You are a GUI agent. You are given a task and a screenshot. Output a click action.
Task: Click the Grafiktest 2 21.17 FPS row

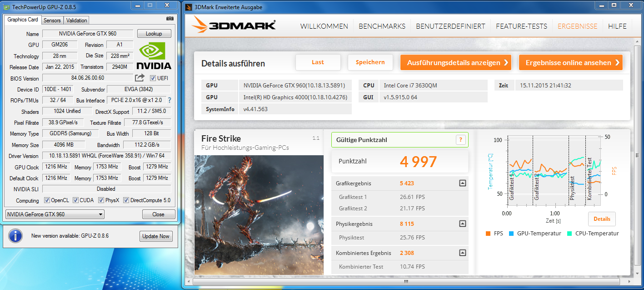click(x=399, y=209)
